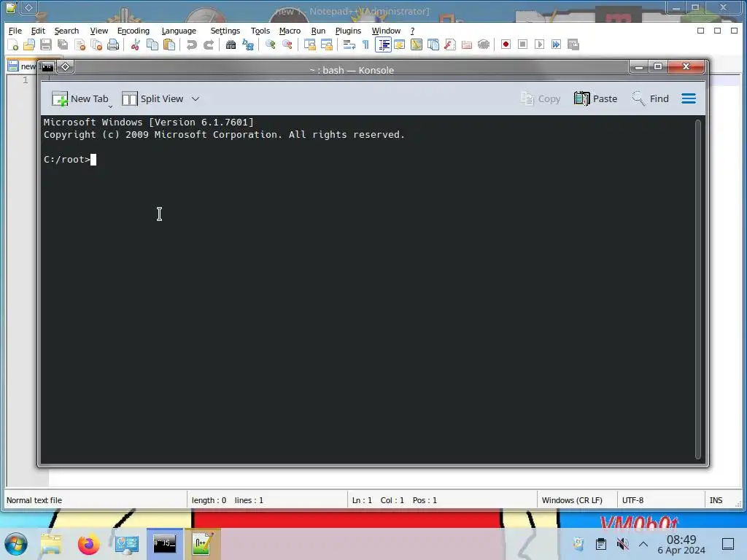
Task: Open the Language menu
Action: [179, 31]
